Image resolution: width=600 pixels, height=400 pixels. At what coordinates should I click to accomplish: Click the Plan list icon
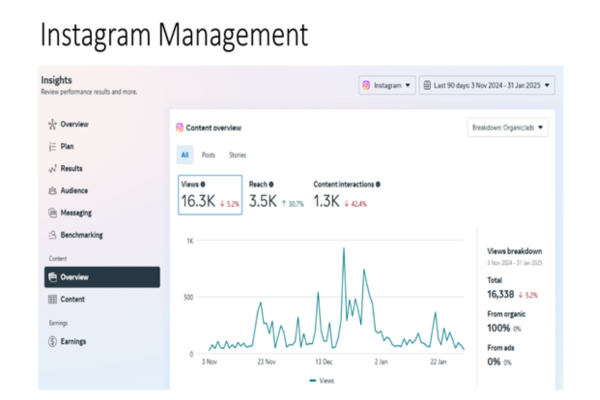click(52, 147)
